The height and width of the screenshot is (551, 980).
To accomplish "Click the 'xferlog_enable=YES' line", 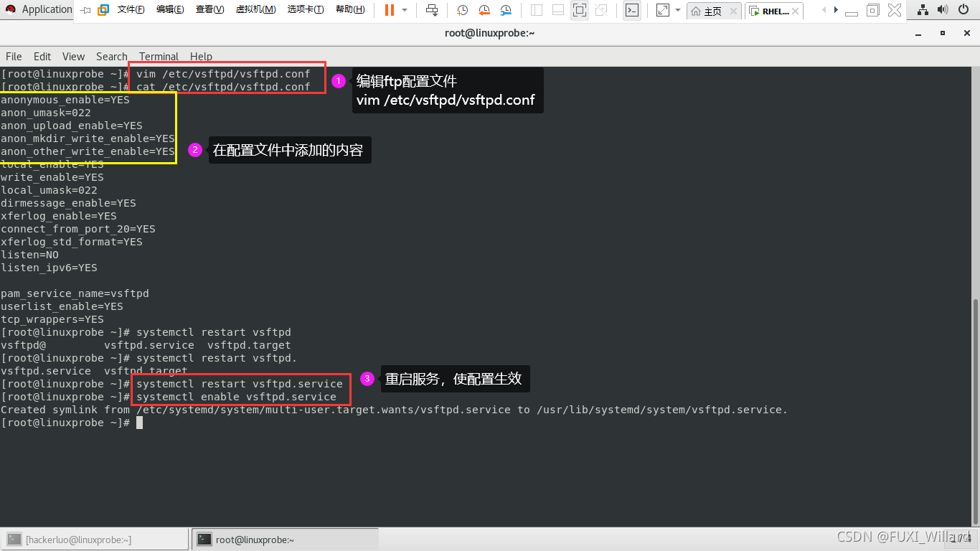I will pos(59,216).
